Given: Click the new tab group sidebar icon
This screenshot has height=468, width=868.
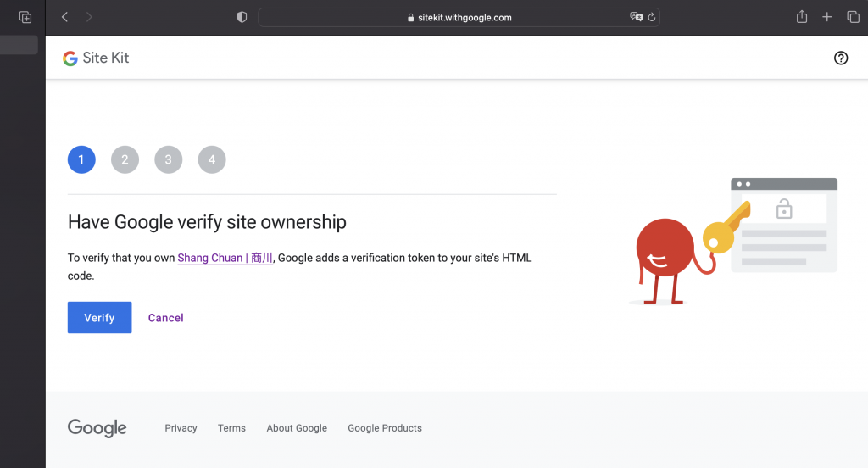Looking at the screenshot, I should [x=25, y=17].
